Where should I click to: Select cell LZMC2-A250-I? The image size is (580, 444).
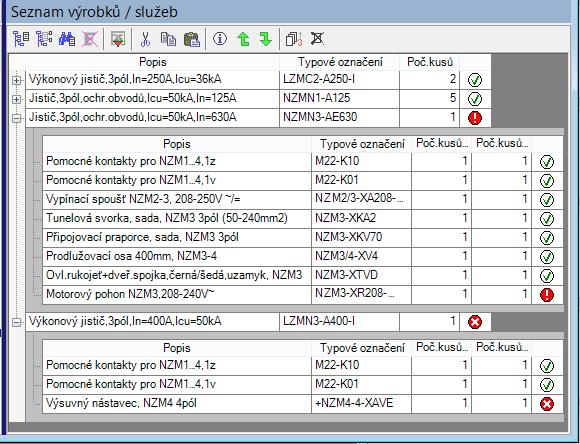click(339, 80)
